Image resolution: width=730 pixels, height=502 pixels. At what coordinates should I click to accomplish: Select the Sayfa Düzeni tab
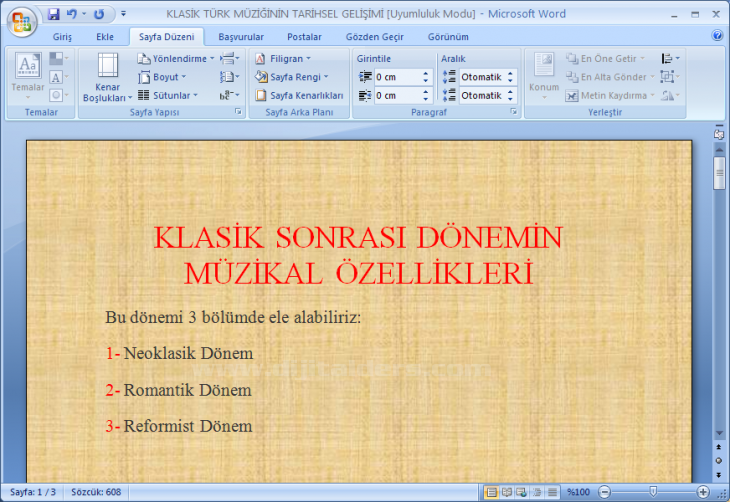pos(166,37)
